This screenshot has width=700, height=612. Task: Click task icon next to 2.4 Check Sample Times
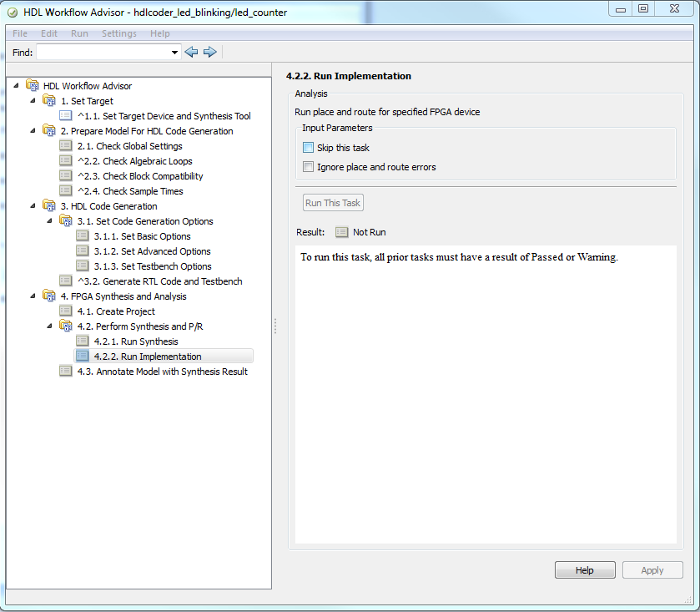pyautogui.click(x=66, y=190)
